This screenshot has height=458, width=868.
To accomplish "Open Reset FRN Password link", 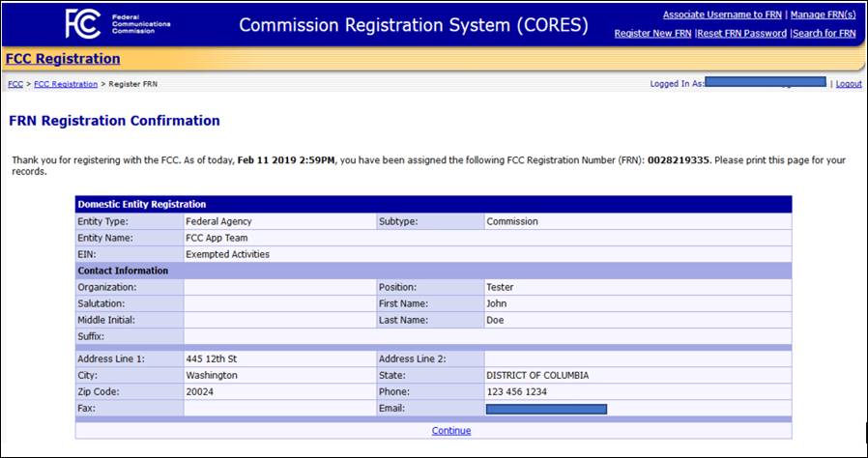I will [x=741, y=33].
